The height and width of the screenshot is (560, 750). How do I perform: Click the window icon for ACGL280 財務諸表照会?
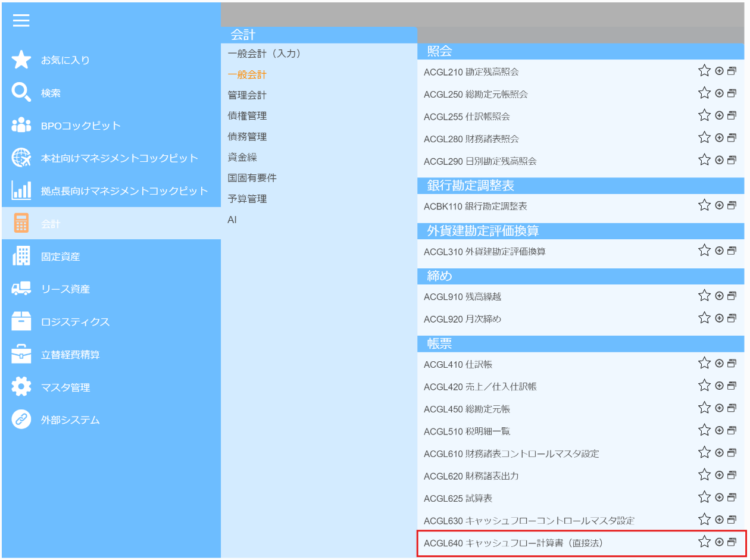click(x=732, y=138)
